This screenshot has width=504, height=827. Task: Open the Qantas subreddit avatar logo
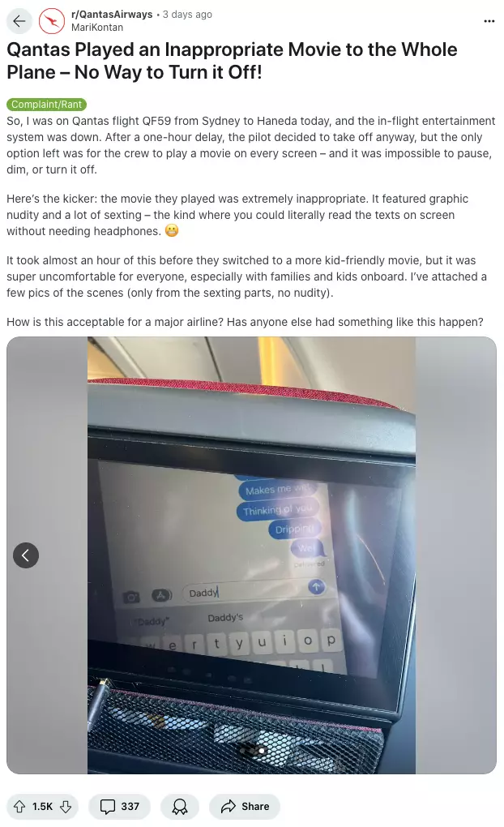point(52,21)
